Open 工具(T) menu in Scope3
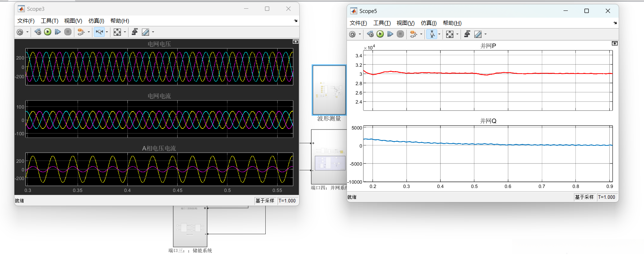Screen dimensions: 644x258 49,21
